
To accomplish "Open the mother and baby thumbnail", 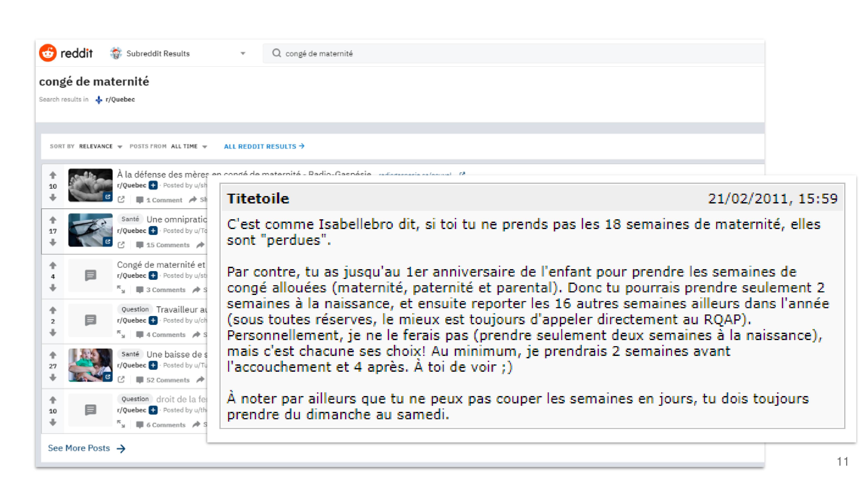I will (x=90, y=365).
